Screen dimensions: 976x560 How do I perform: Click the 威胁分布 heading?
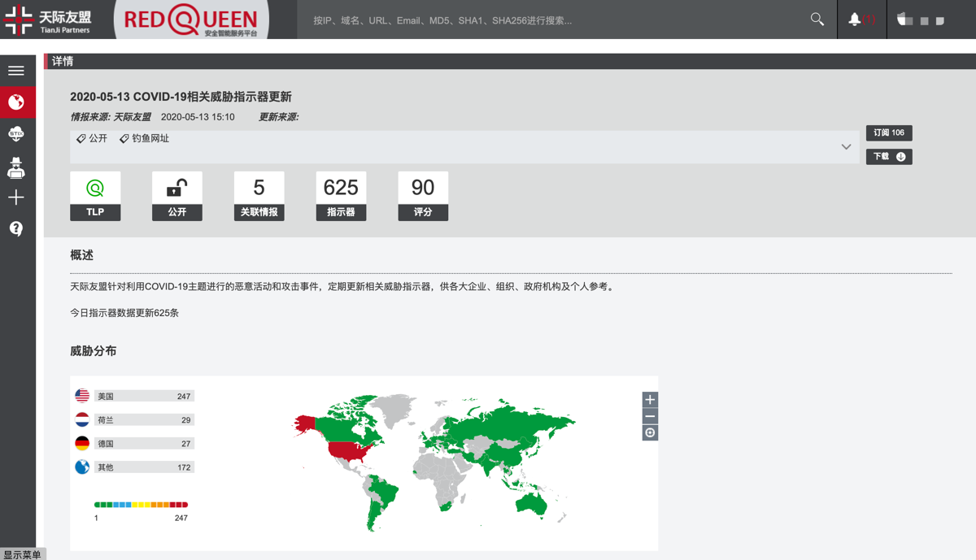pos(93,351)
